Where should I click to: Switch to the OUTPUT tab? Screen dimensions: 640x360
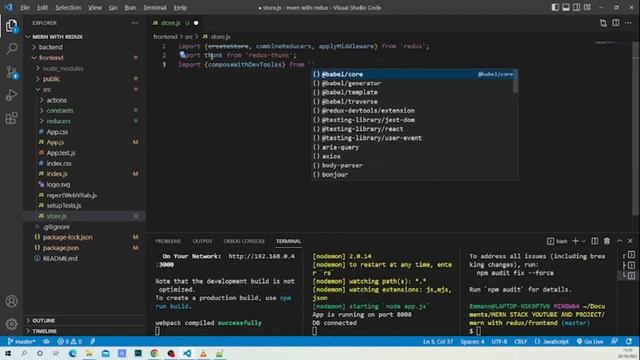click(202, 241)
